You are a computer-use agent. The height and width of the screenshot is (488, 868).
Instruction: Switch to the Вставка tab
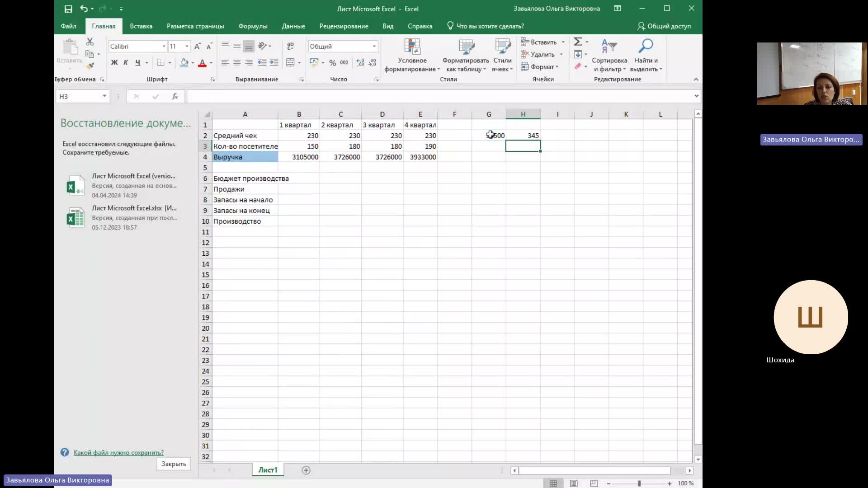pos(141,26)
